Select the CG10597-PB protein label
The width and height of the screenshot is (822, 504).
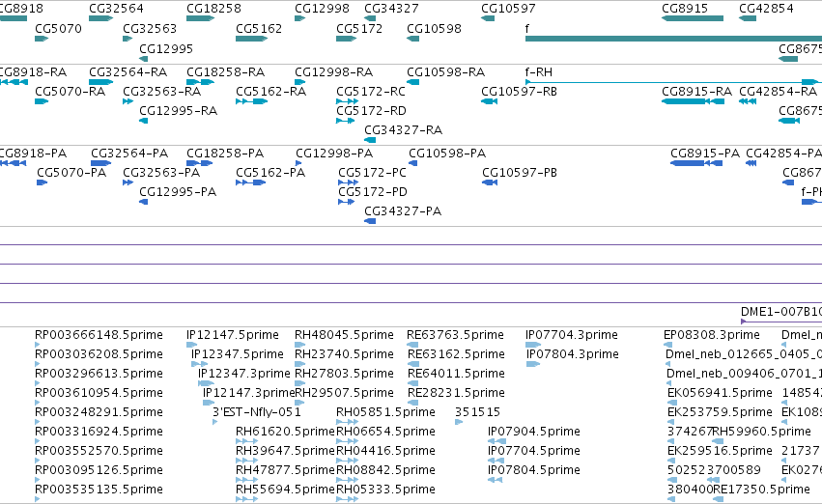tap(520, 173)
